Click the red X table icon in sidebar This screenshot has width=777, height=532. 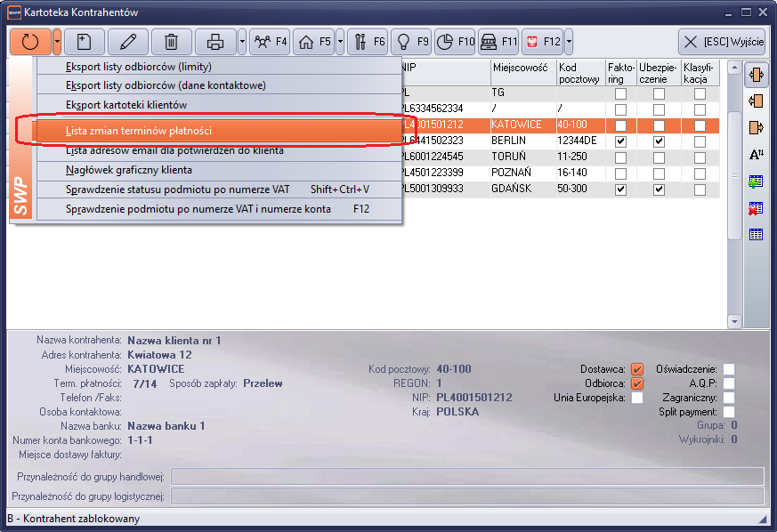(x=757, y=208)
